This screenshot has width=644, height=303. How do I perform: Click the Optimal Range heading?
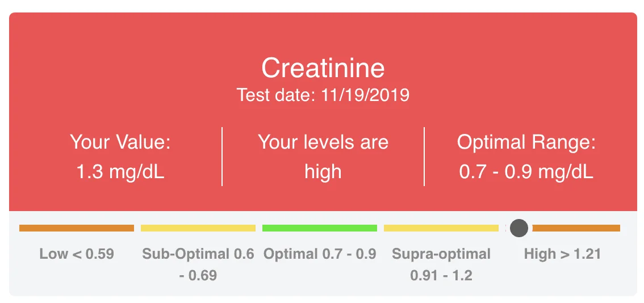(x=526, y=142)
